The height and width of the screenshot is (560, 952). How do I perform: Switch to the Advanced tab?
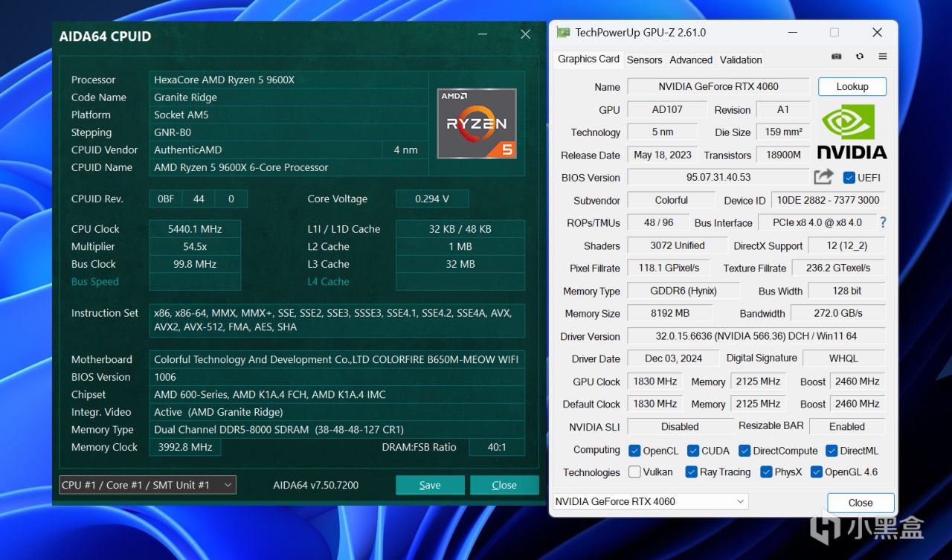pos(691,59)
